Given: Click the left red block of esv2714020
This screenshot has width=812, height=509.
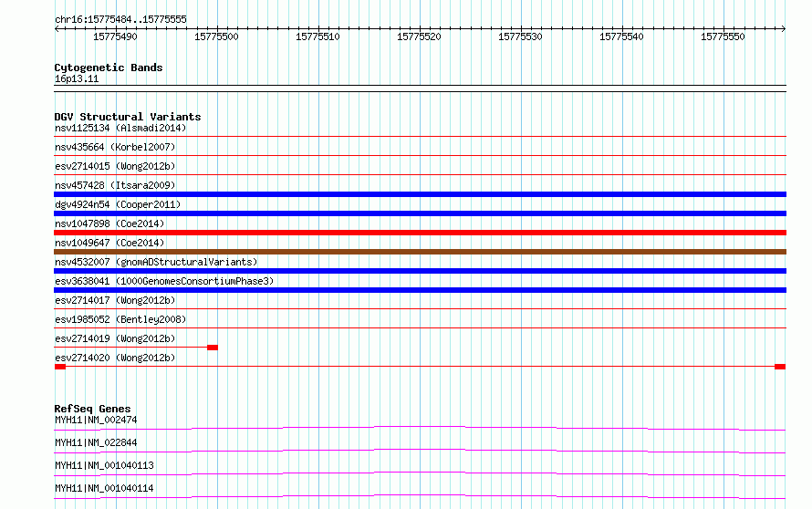Looking at the screenshot, I should (x=60, y=367).
